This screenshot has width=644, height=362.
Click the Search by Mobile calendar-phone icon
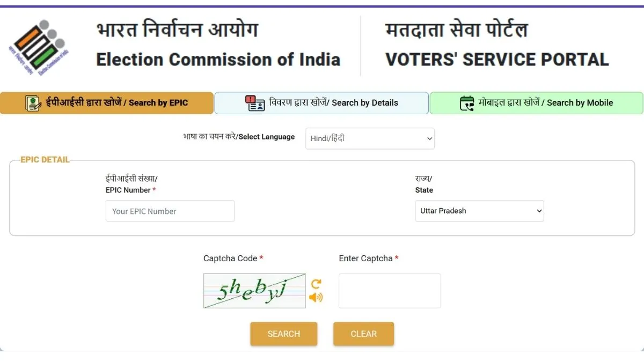[467, 103]
